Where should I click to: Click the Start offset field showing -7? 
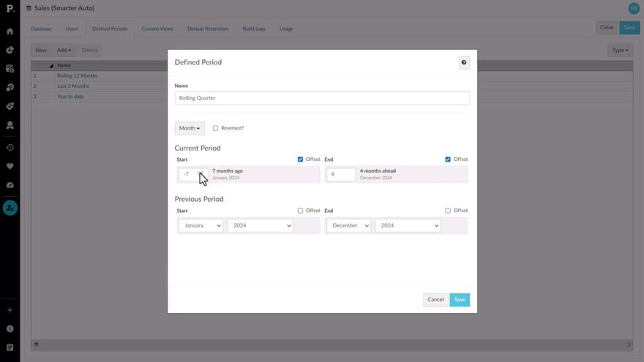[x=193, y=175]
